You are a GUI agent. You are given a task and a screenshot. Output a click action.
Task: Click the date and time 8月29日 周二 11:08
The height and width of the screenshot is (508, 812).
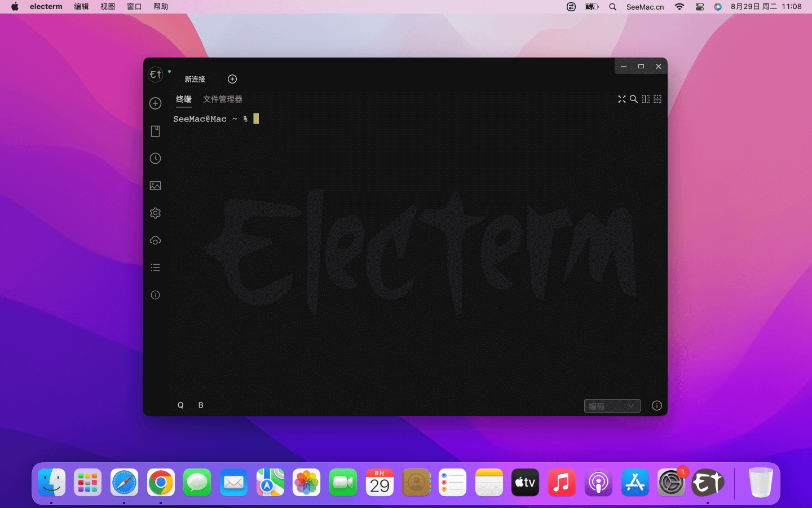tap(766, 7)
